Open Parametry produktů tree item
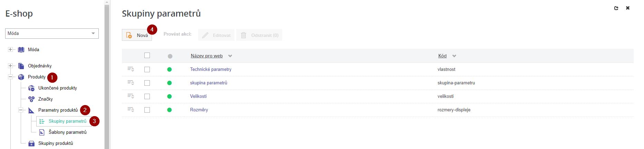The height and width of the screenshot is (149, 644). tap(58, 110)
